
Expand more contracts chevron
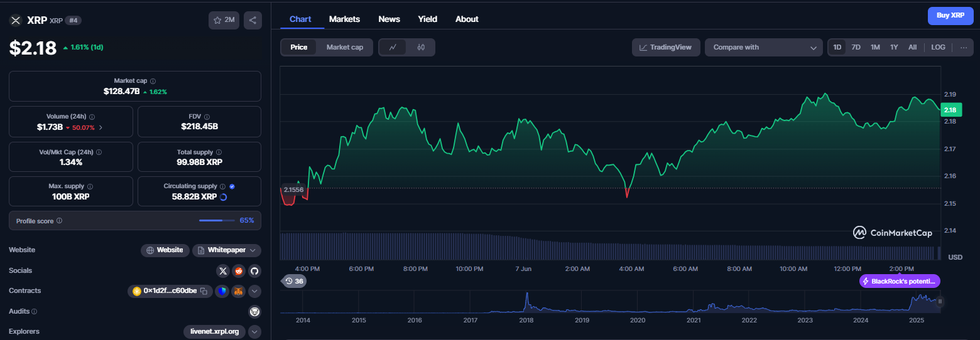click(x=254, y=291)
